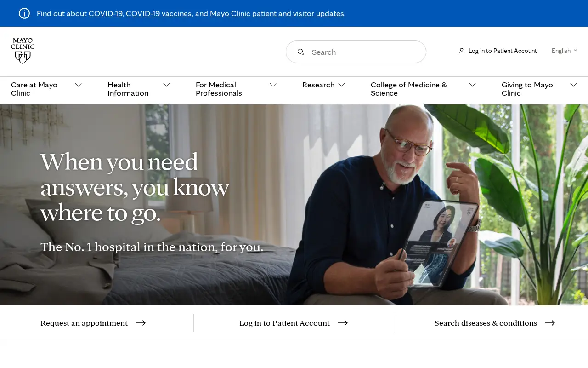This screenshot has height=368, width=588.
Task: Open the English language dropdown
Action: [564, 51]
